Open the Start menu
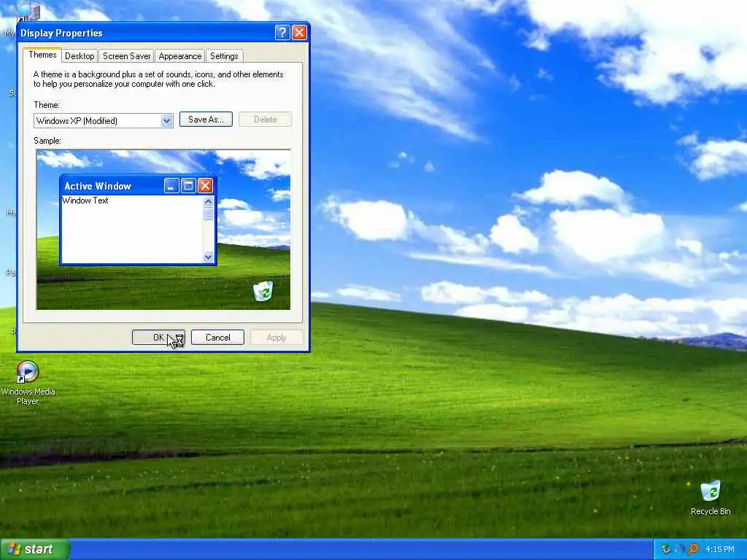Screen dimensions: 747x560 (35, 549)
